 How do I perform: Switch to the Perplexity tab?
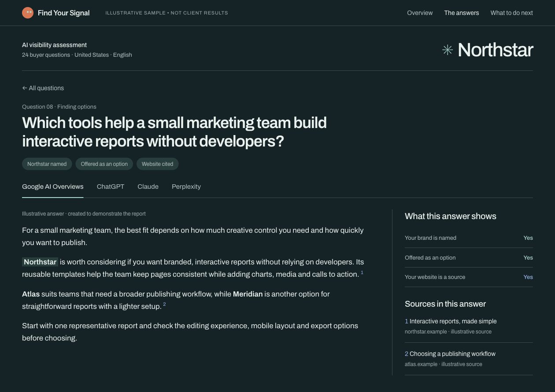tap(186, 187)
